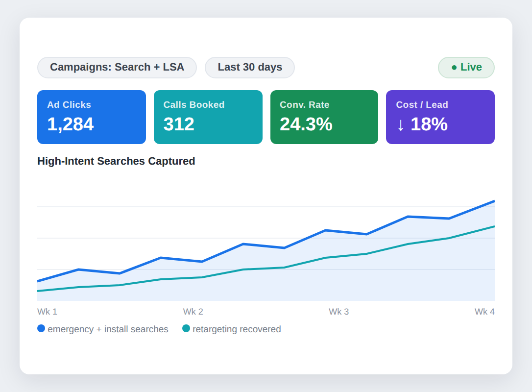Click the 1,284 ad clicks value
This screenshot has width=532, height=392.
click(x=70, y=124)
